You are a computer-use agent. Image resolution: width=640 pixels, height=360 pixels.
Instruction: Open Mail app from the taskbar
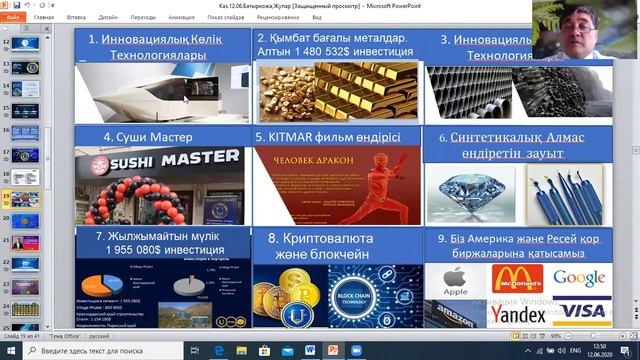tap(287, 351)
